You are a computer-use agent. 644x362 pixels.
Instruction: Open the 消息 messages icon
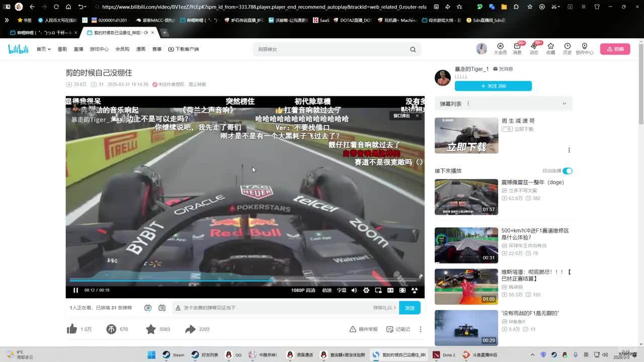(517, 49)
